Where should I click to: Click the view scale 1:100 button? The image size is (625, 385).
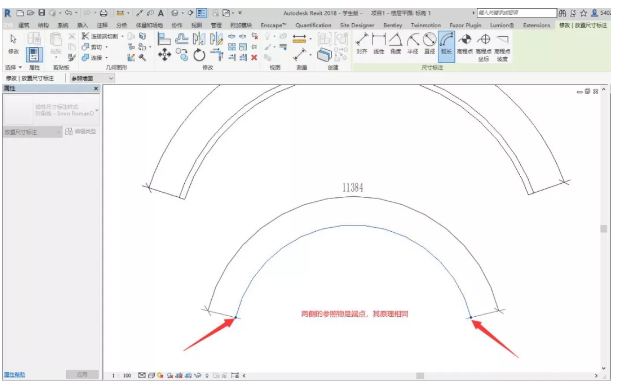(x=121, y=375)
